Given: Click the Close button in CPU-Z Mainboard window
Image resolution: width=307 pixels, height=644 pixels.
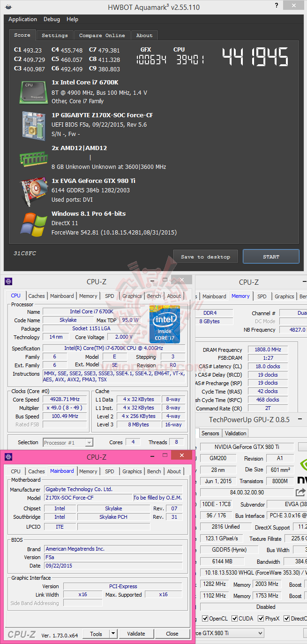Looking at the screenshot, I should point(172,634).
